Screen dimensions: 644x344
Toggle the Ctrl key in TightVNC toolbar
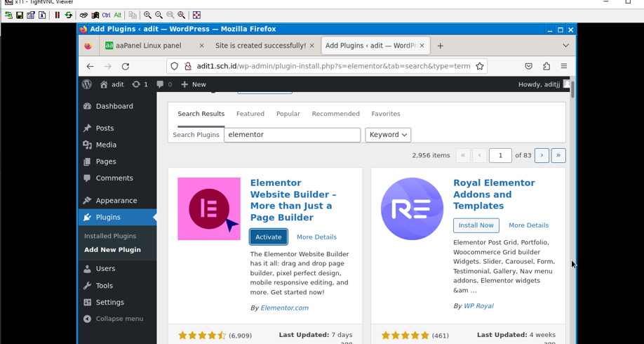coord(106,15)
